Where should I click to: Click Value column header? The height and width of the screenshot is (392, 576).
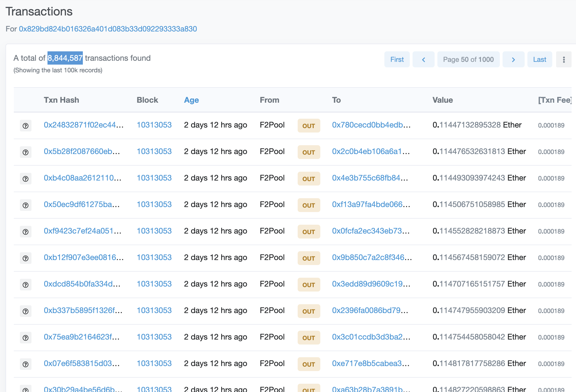(443, 100)
